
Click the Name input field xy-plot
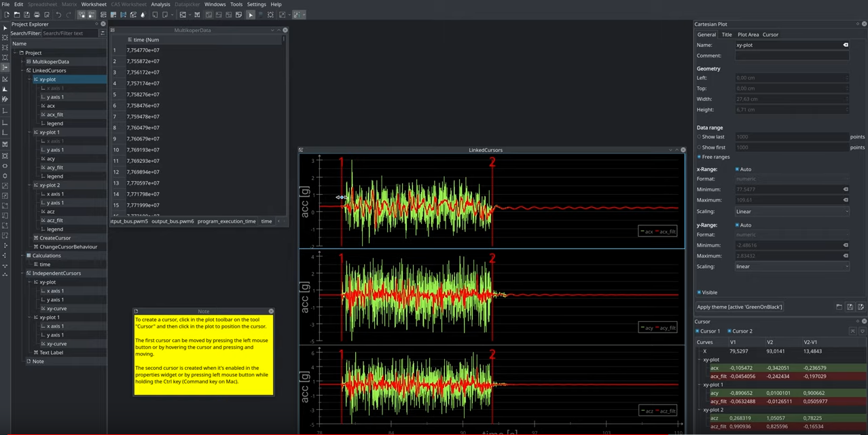(792, 45)
